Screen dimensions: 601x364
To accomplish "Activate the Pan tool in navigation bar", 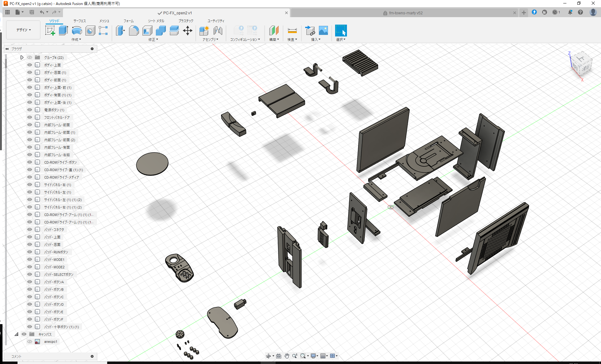I will click(x=286, y=356).
